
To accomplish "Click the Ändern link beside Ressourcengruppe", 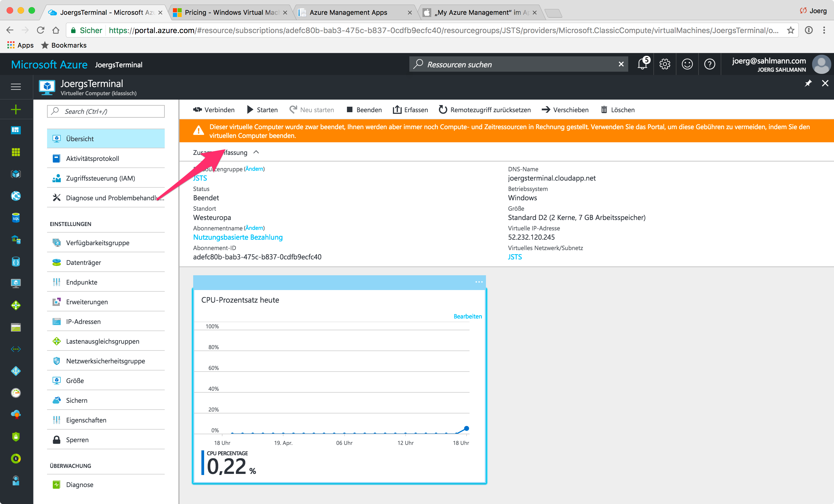I will coord(254,169).
